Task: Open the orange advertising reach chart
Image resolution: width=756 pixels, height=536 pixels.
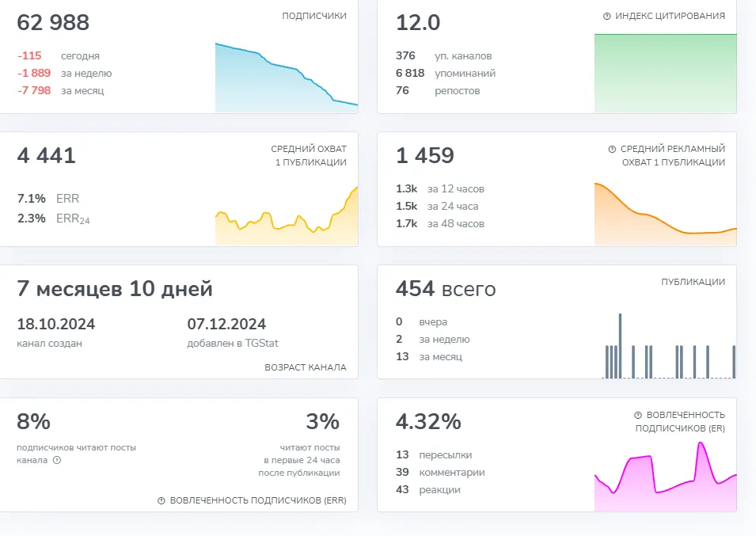Action: click(x=665, y=214)
